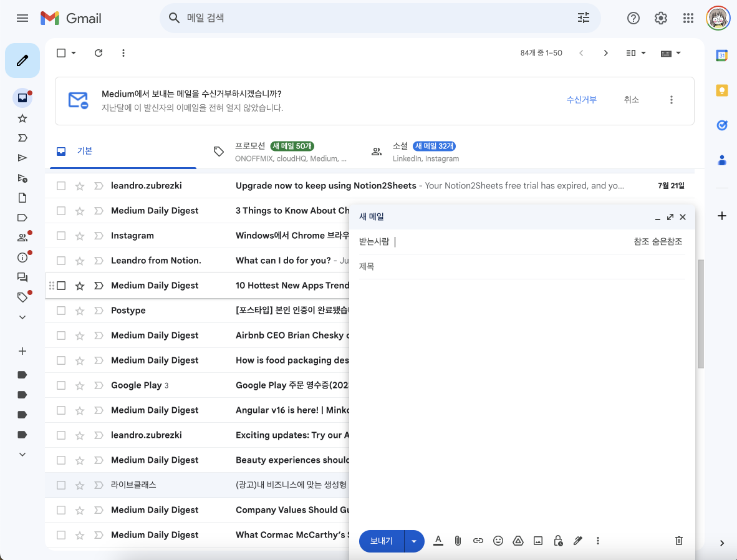Tick the select-all mail checkbox

[x=61, y=53]
